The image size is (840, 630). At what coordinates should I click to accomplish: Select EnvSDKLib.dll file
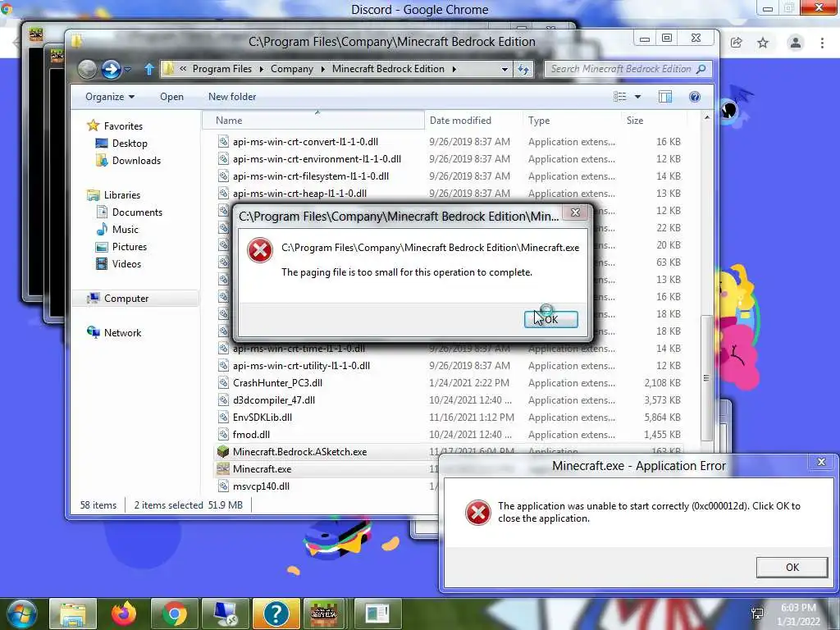[x=262, y=417]
